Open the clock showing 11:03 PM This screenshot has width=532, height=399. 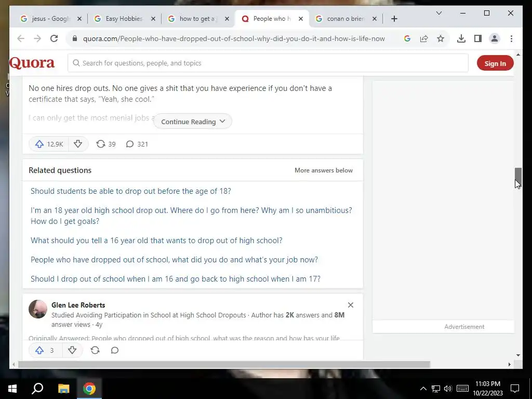pyautogui.click(x=488, y=389)
